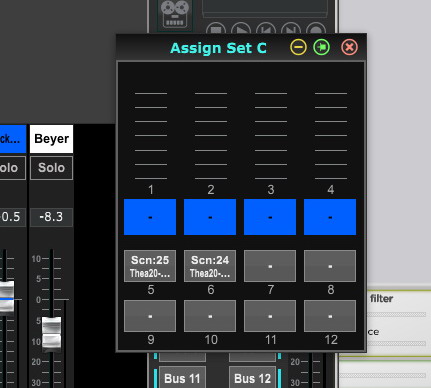Click empty assign button 7
The image size is (431, 388).
(x=270, y=266)
